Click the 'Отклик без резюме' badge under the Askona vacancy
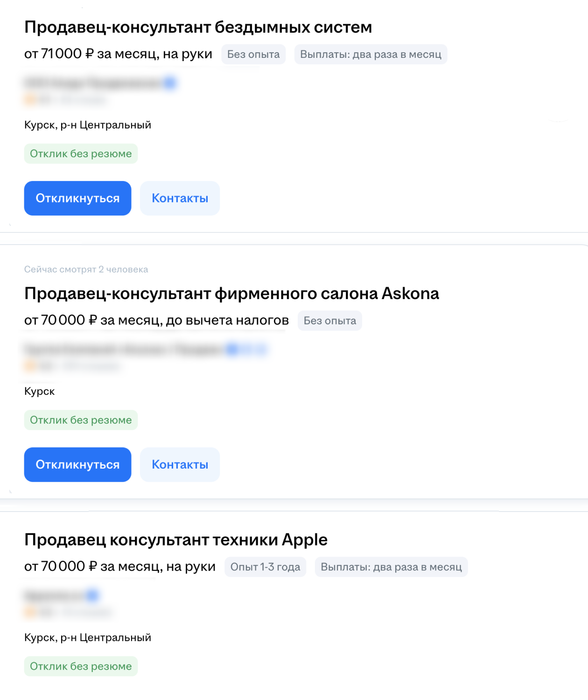The image size is (588, 700). click(x=80, y=420)
